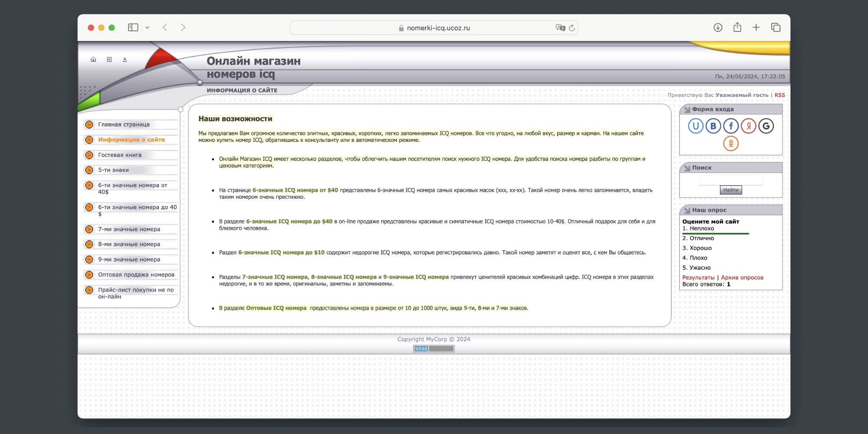
Task: Click poll result bar under Неплохо
Action: [x=716, y=233]
